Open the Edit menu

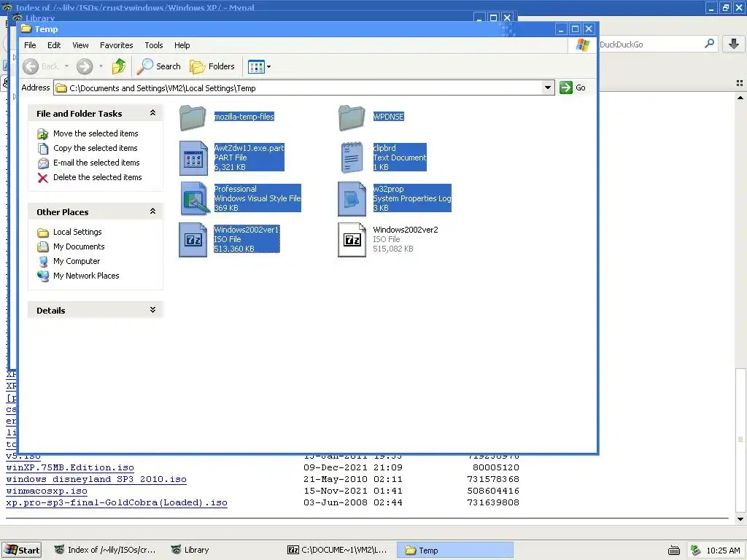tap(54, 45)
